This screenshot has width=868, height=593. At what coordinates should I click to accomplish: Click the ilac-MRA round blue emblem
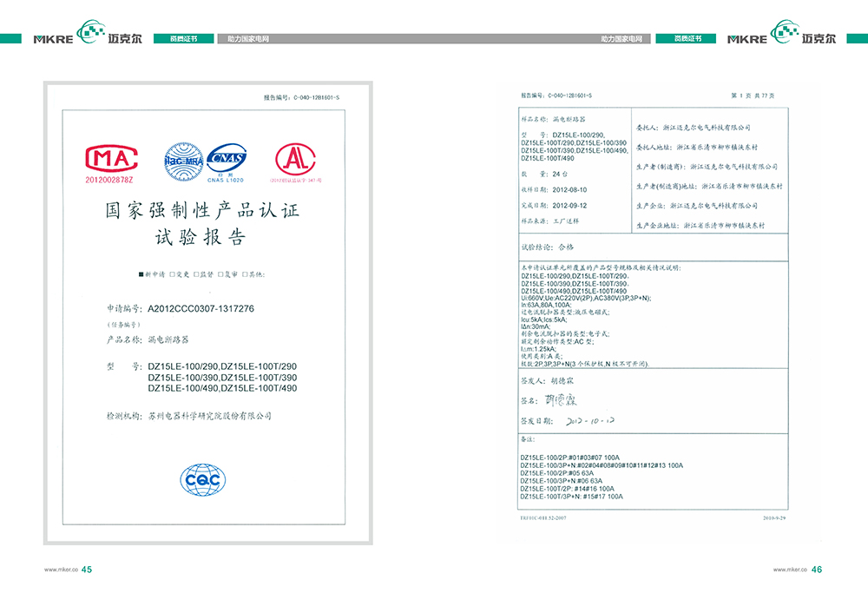[x=184, y=161]
